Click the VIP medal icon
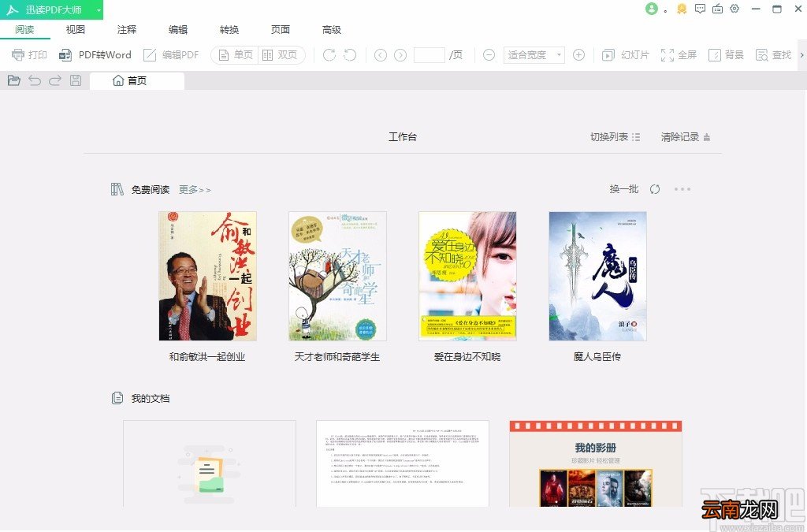The image size is (807, 532). pos(682,9)
